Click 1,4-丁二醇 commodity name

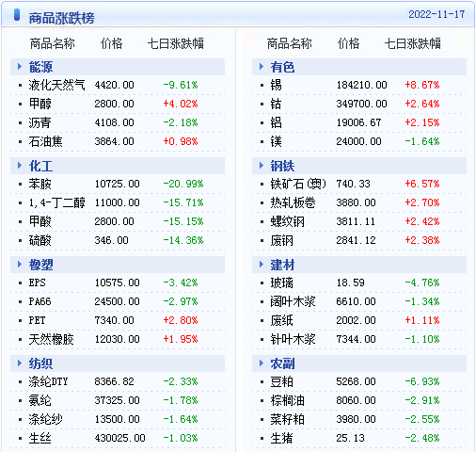(x=56, y=202)
